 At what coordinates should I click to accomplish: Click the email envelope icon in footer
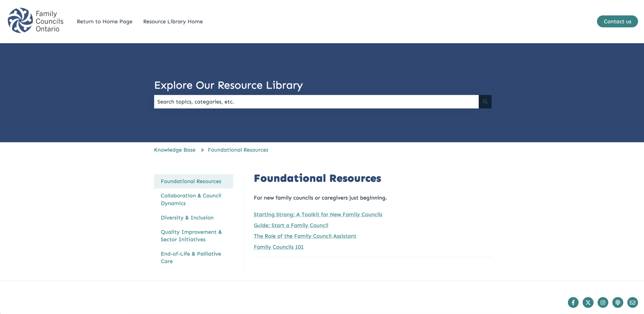(x=632, y=302)
